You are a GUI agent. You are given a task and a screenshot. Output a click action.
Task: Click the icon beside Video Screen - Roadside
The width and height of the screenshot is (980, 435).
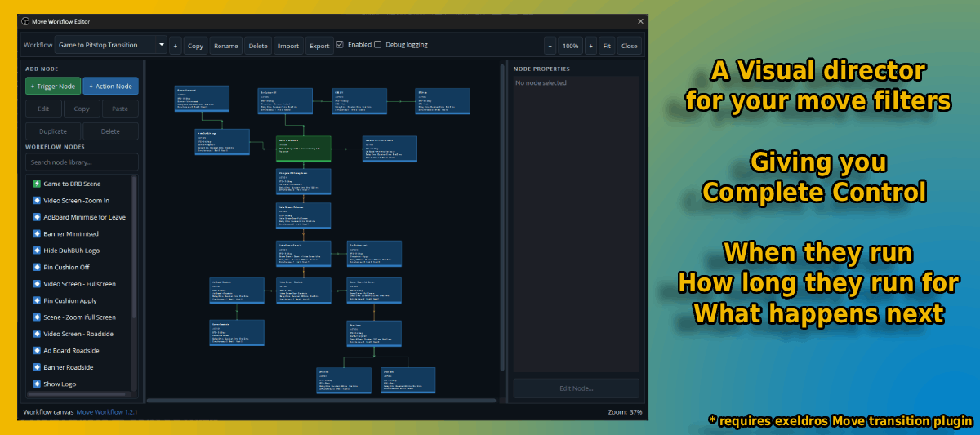(37, 334)
